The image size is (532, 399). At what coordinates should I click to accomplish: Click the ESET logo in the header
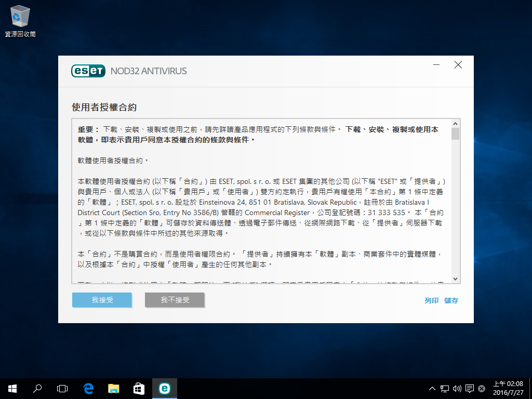[x=88, y=71]
